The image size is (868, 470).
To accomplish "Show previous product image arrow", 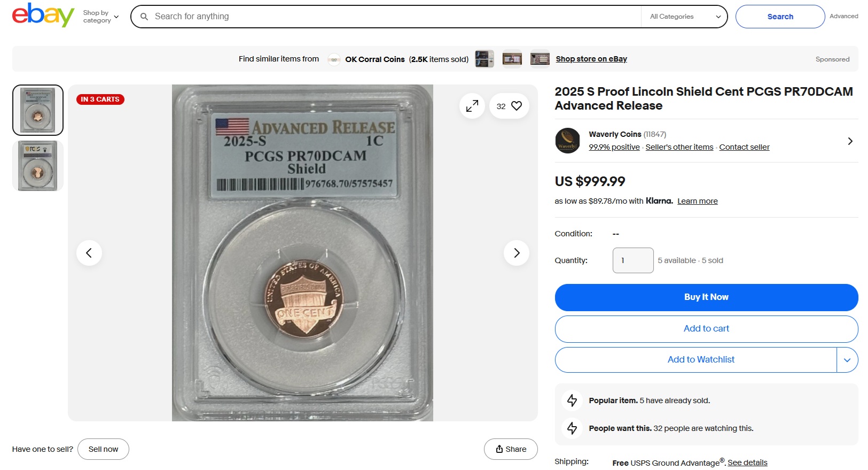I will tap(89, 253).
